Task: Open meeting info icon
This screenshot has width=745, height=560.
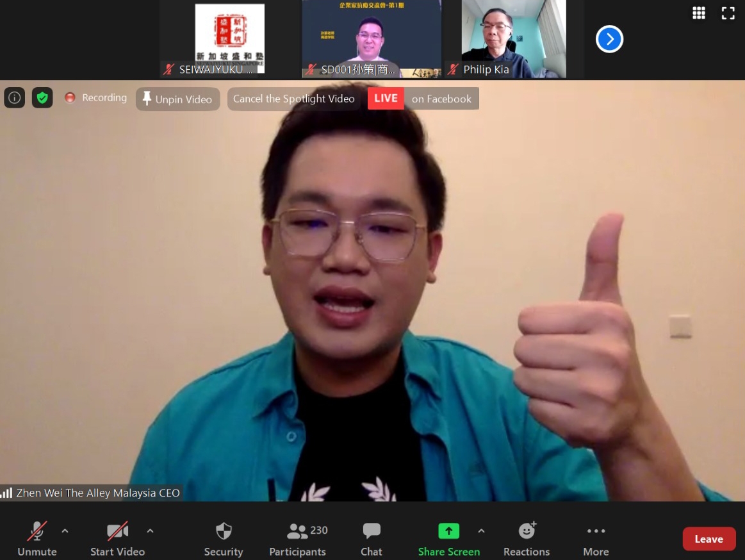Action: click(14, 98)
